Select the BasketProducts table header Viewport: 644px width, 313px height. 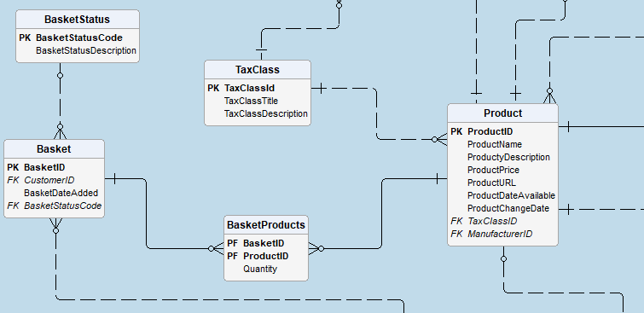[266, 225]
